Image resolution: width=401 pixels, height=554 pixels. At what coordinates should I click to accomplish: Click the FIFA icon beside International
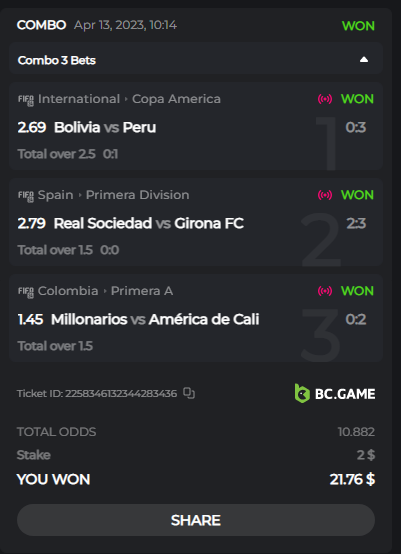[x=26, y=100]
